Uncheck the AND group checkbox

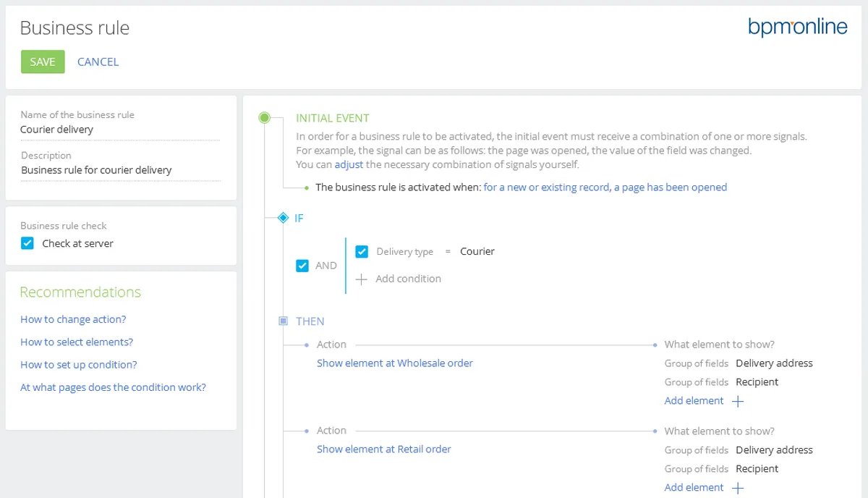coord(303,266)
